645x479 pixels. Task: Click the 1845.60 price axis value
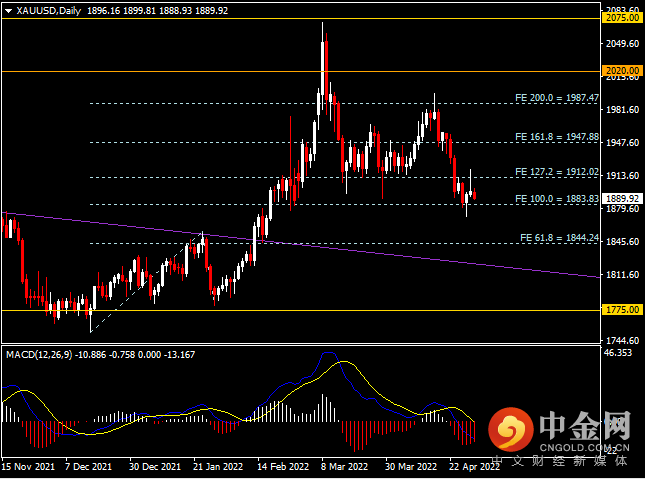(x=622, y=242)
